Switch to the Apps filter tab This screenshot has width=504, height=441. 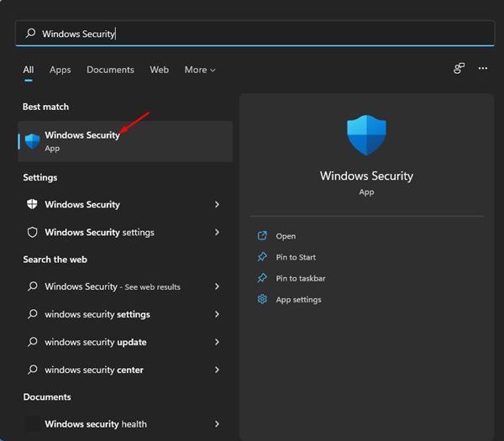60,70
